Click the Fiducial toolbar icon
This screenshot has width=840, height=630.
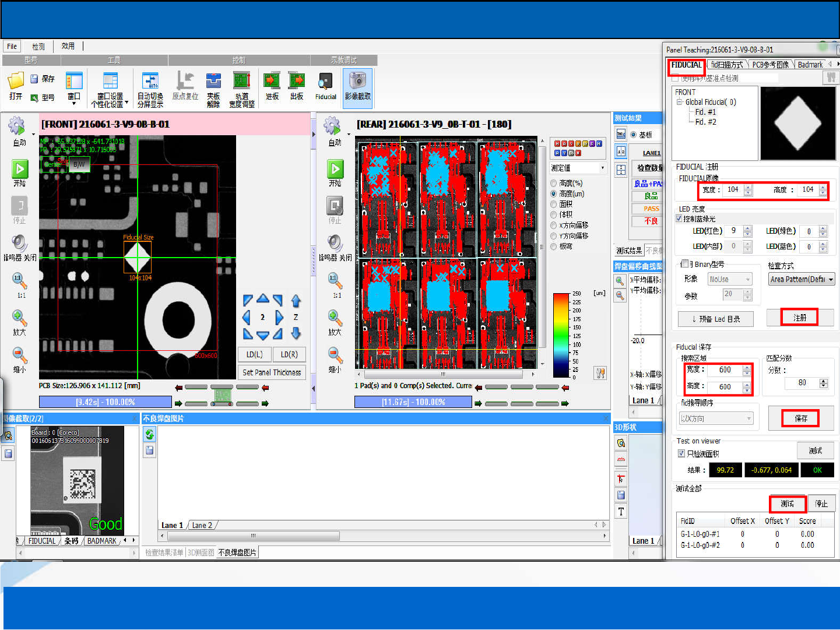(x=325, y=82)
